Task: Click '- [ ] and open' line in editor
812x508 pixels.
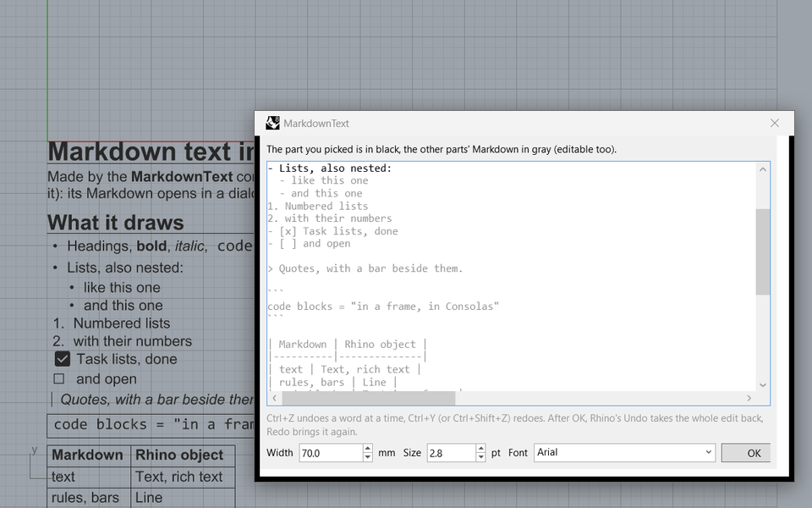Action: (310, 244)
